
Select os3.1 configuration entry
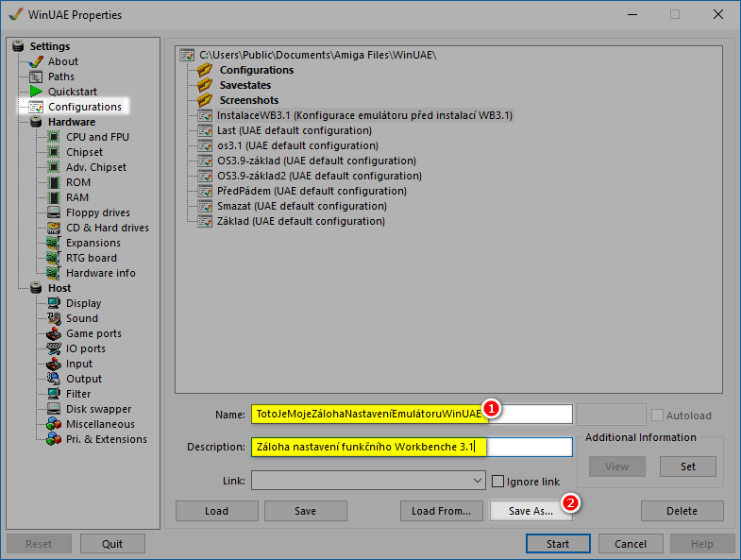coord(297,145)
